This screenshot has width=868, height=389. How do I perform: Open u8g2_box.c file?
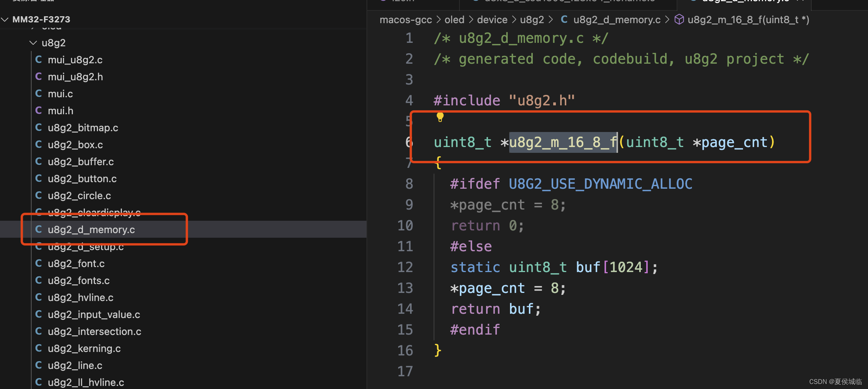(x=75, y=145)
